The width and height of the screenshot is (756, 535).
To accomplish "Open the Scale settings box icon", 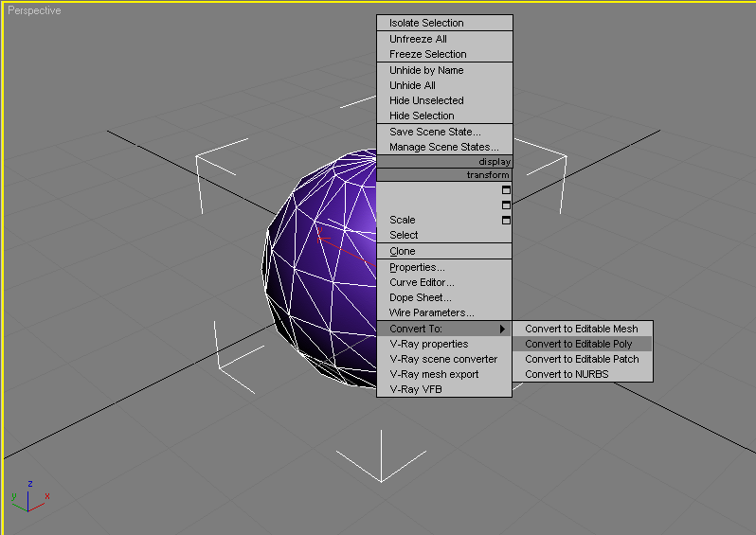I will pos(506,221).
